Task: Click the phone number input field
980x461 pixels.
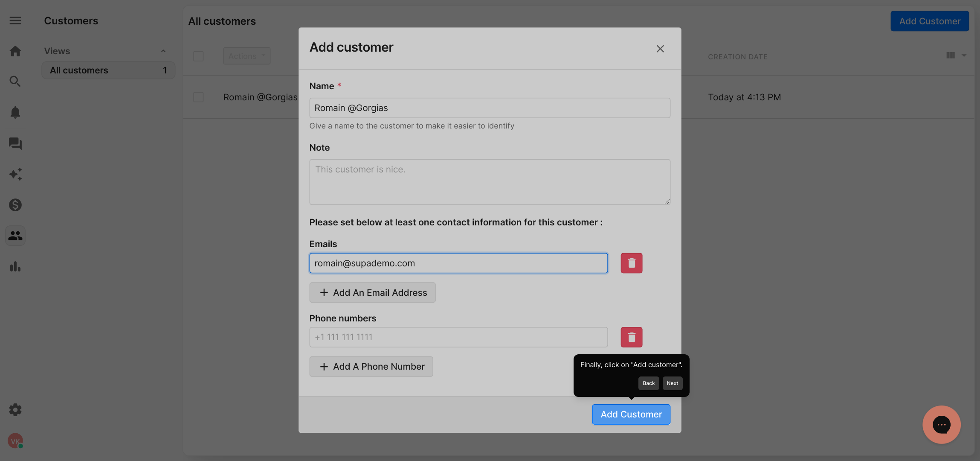Action: (x=458, y=337)
